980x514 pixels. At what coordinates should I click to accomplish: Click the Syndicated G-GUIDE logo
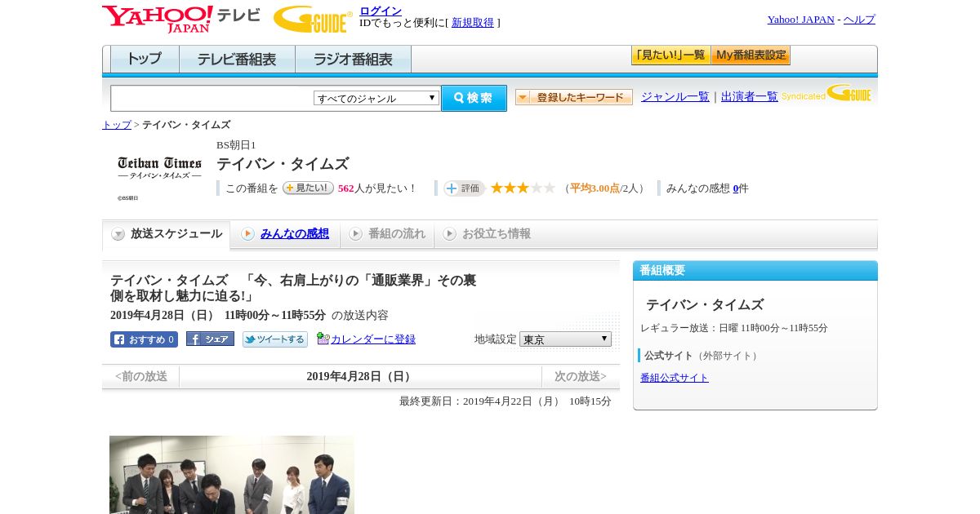tap(826, 93)
